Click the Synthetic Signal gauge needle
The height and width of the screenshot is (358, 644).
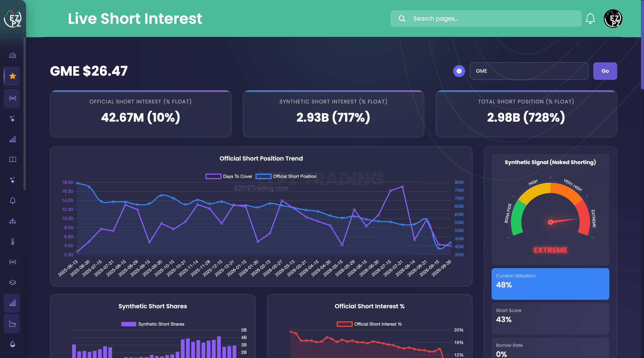(563, 221)
